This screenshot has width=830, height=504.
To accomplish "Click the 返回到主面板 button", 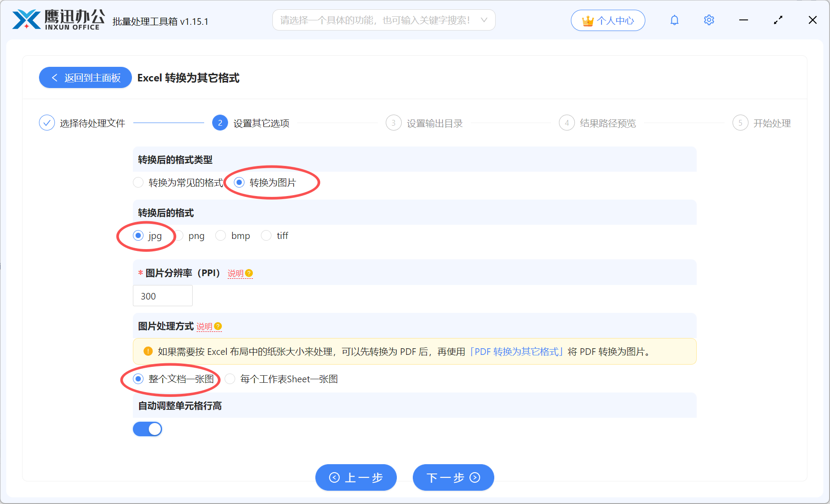I will [85, 77].
